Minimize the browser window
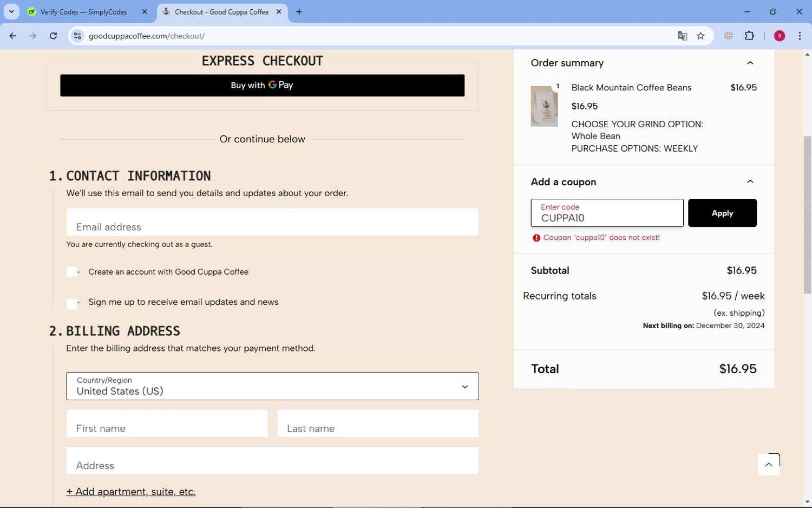The image size is (812, 508). (x=747, y=11)
